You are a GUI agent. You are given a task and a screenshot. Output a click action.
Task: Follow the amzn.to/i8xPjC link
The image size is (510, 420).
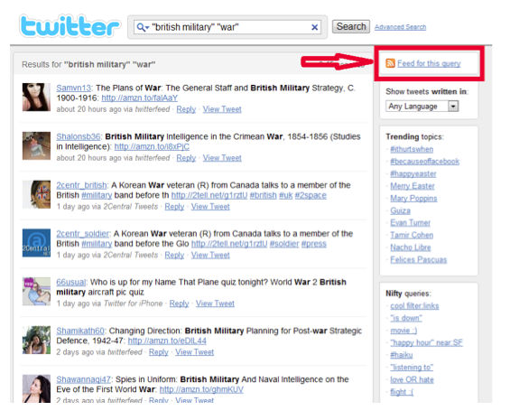tap(152, 147)
